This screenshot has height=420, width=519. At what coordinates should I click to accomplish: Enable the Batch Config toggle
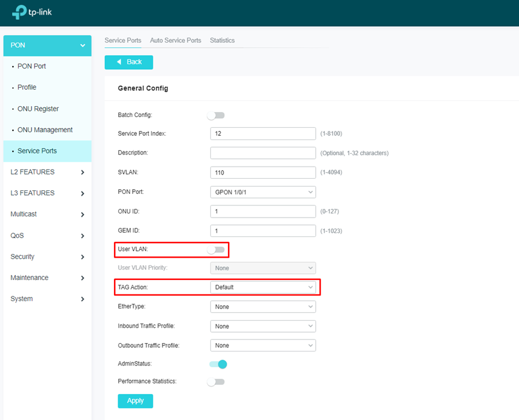point(215,115)
